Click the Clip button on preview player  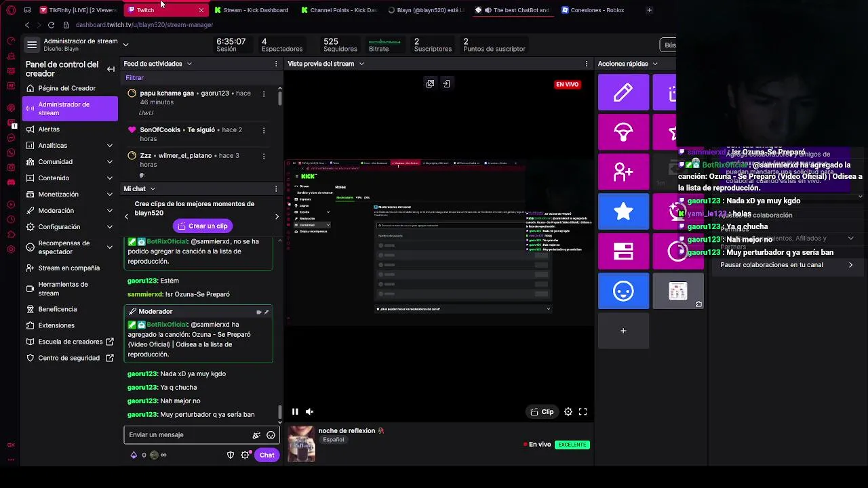(542, 411)
